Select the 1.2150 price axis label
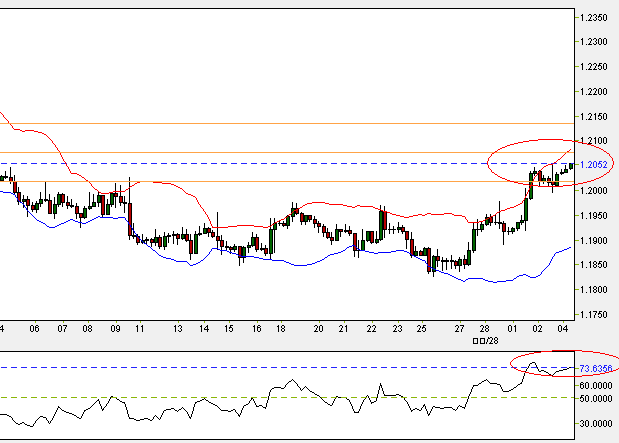Image resolution: width=619 pixels, height=443 pixels. pyautogui.click(x=594, y=116)
